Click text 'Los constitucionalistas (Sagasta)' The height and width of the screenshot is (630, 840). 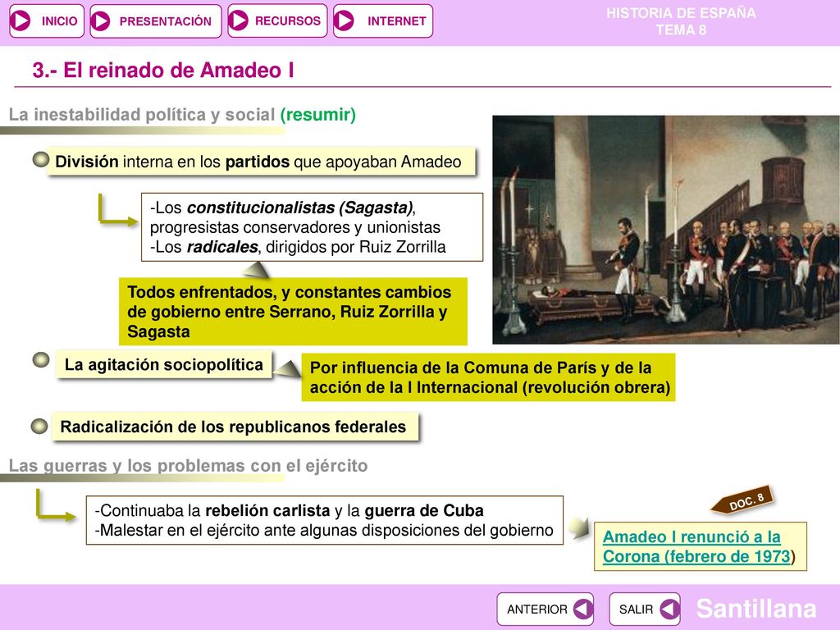(282, 208)
